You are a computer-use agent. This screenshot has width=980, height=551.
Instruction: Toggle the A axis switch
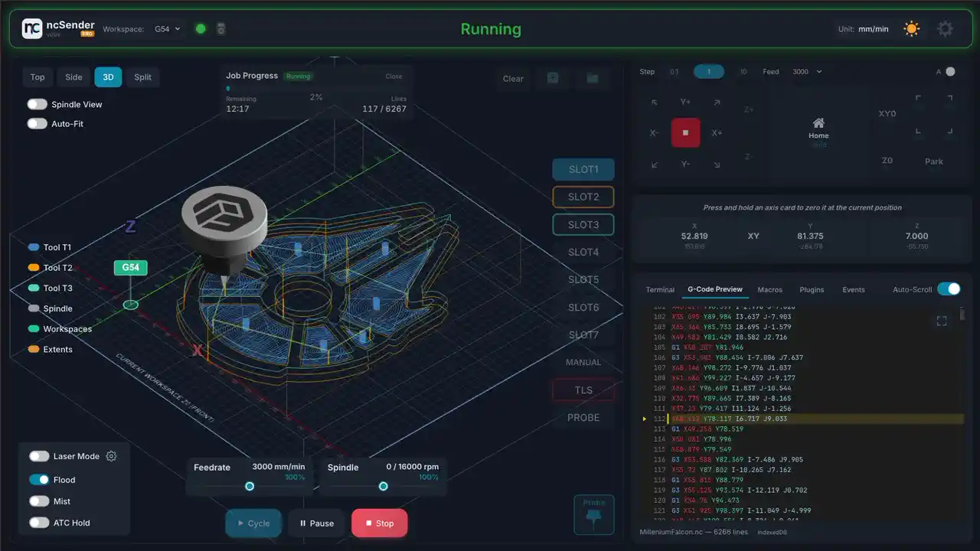(x=950, y=71)
